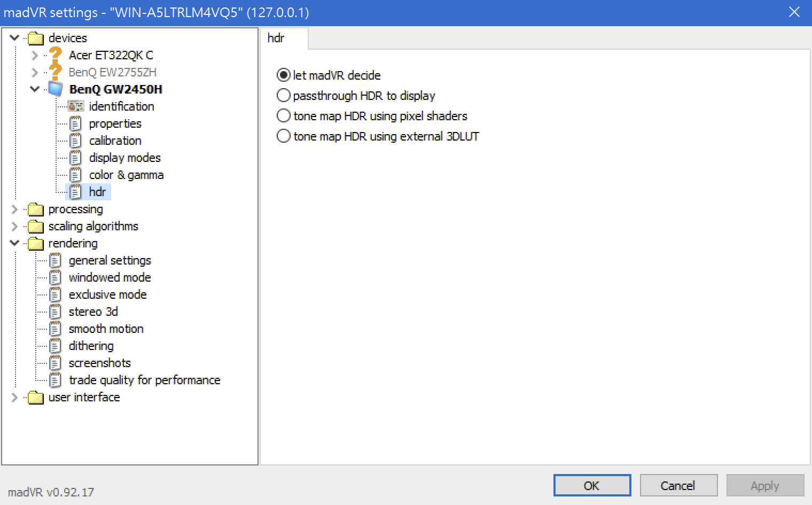This screenshot has width=812, height=505.
Task: Click the devices folder icon
Action: point(36,38)
